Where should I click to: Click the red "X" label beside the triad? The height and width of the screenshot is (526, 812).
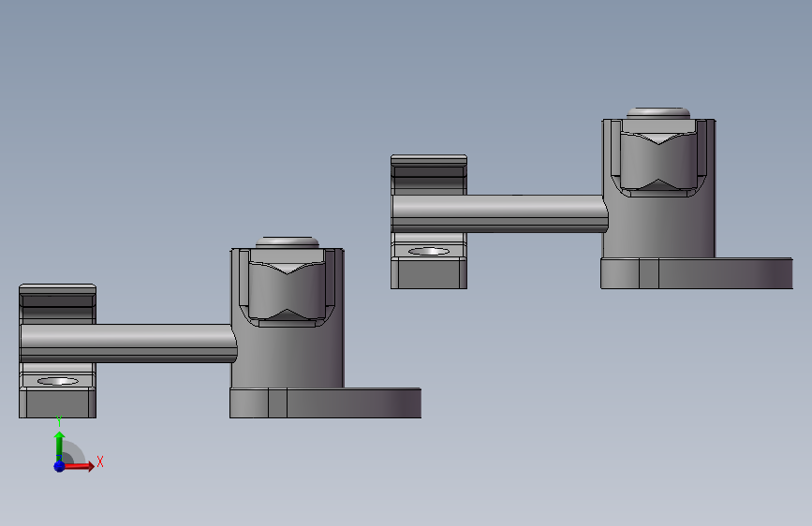(x=100, y=461)
